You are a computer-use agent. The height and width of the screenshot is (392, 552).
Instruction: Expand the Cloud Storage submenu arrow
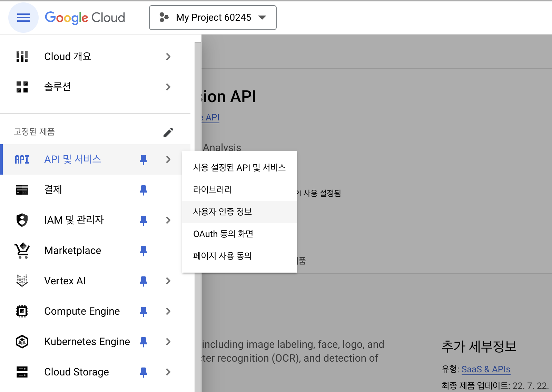(x=168, y=372)
